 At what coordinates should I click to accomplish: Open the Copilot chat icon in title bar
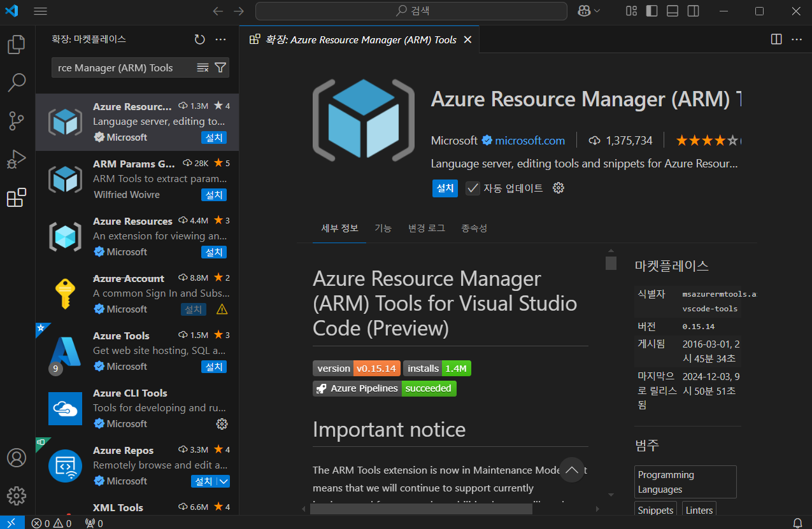584,11
